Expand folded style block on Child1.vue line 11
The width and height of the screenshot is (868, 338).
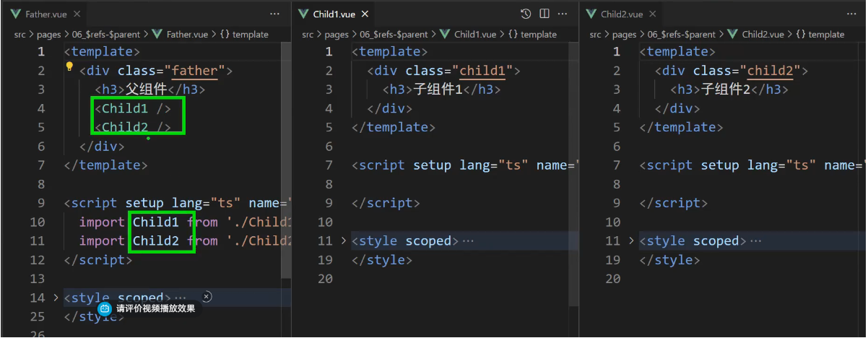point(344,240)
